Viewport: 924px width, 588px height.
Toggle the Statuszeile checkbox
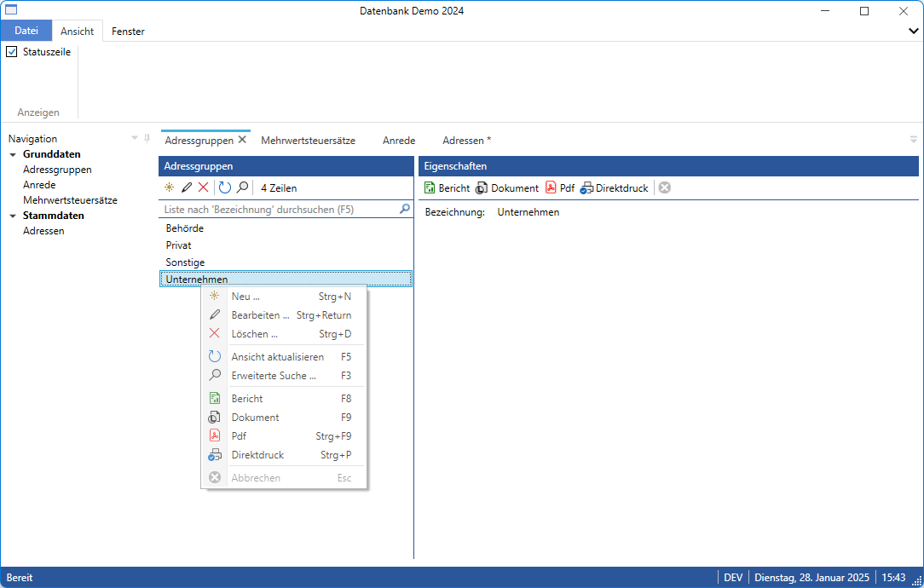[12, 52]
